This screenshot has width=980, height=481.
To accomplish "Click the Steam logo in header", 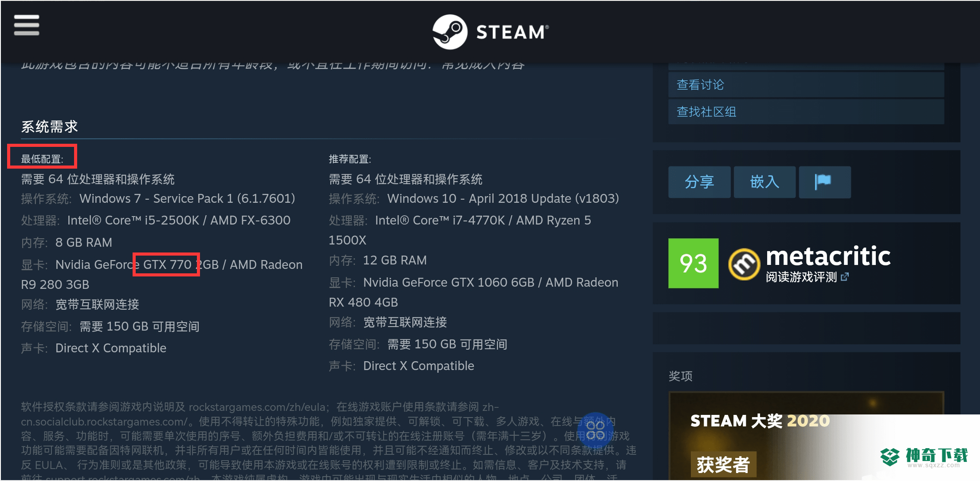I will pos(490,32).
